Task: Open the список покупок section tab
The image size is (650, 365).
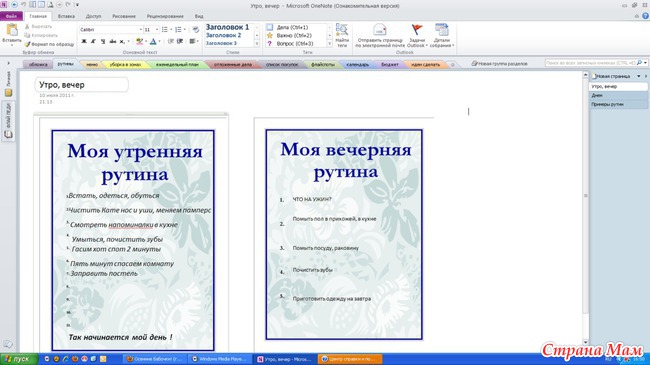Action: (282, 64)
